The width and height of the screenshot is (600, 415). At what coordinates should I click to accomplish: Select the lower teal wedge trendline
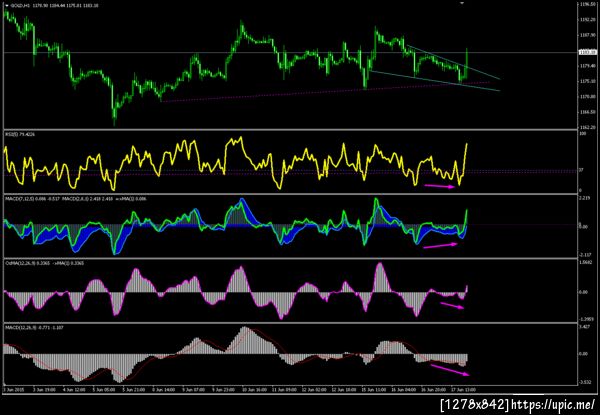tap(434, 81)
